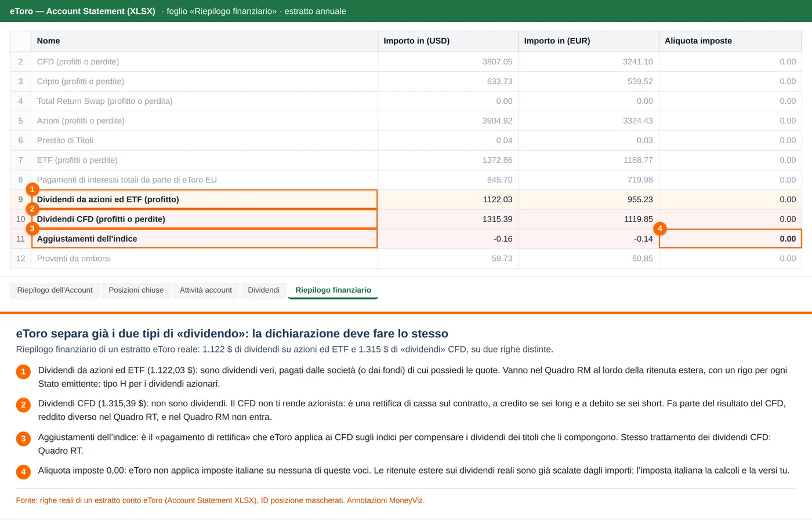Select the Proventi da rimborsi cell
The width and height of the screenshot is (812, 520).
[204, 259]
